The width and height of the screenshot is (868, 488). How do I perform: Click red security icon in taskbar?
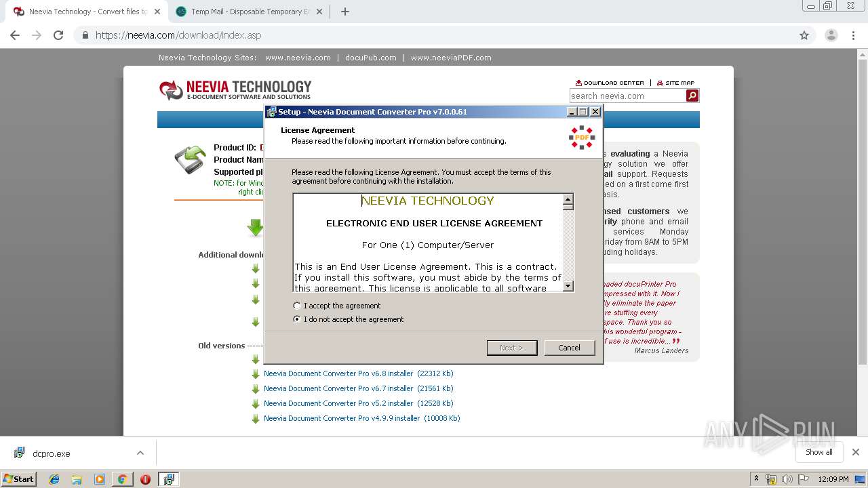[145, 479]
